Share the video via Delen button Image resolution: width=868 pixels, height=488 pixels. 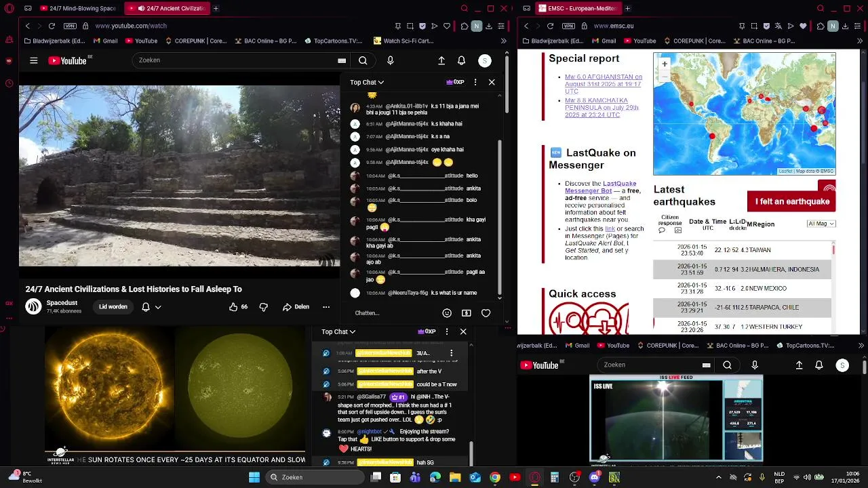click(296, 306)
